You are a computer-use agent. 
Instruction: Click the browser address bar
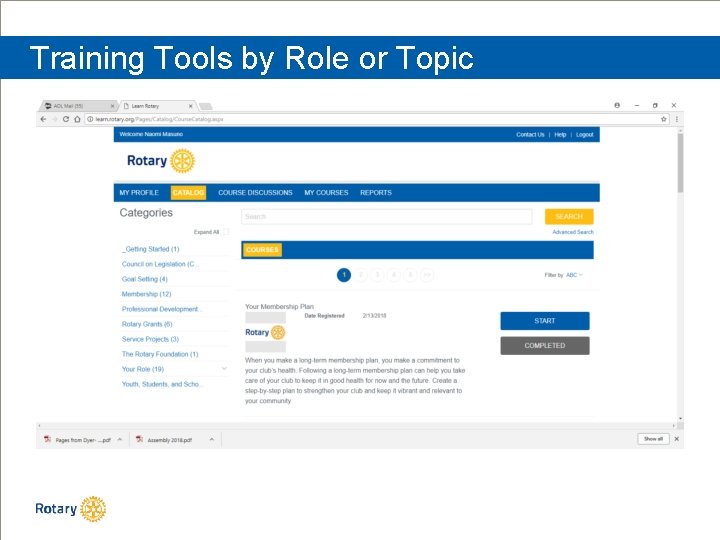pos(377,119)
